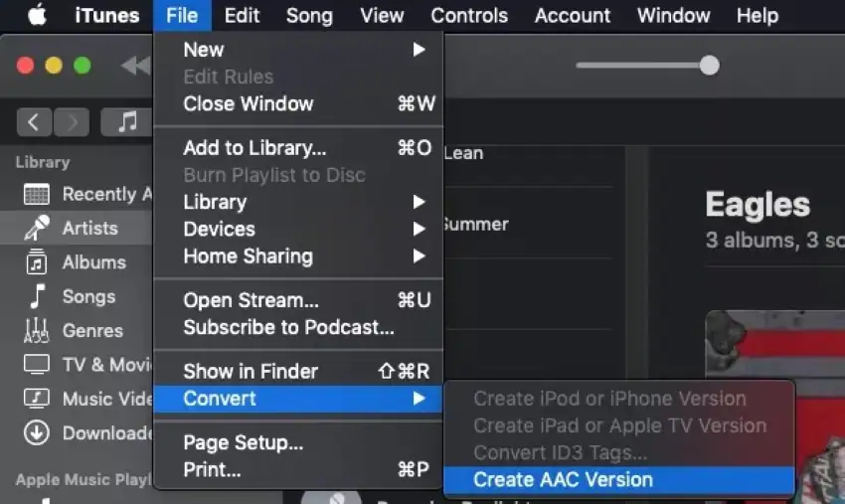This screenshot has width=845, height=504.
Task: Open TV & Movies in sidebar
Action: (x=77, y=365)
